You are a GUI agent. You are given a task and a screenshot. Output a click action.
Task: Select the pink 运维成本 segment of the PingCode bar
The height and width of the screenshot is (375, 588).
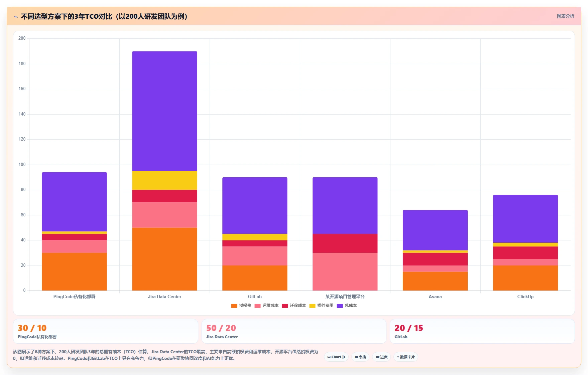coord(74,246)
